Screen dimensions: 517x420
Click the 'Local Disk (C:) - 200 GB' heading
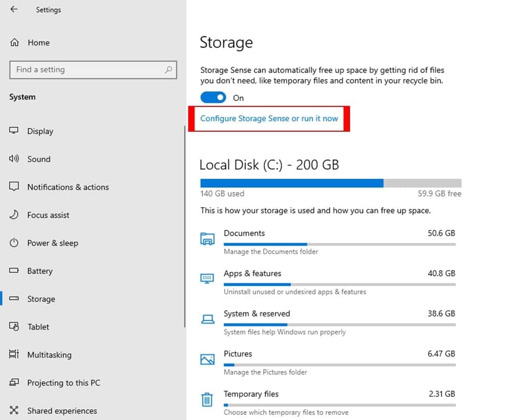click(269, 165)
